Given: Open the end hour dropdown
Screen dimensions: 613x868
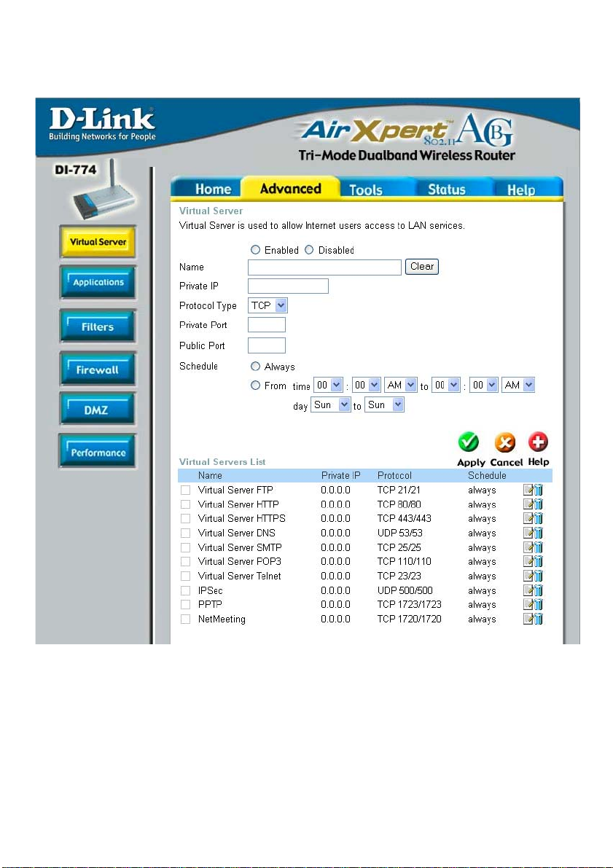Looking at the screenshot, I should pyautogui.click(x=446, y=385).
